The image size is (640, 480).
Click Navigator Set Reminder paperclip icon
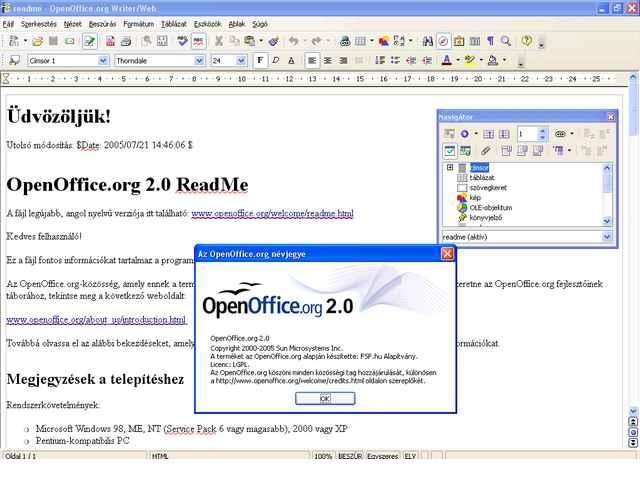pos(485,151)
